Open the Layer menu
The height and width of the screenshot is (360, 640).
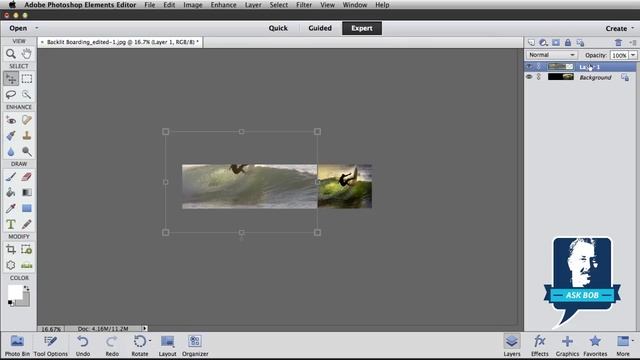pos(253,5)
